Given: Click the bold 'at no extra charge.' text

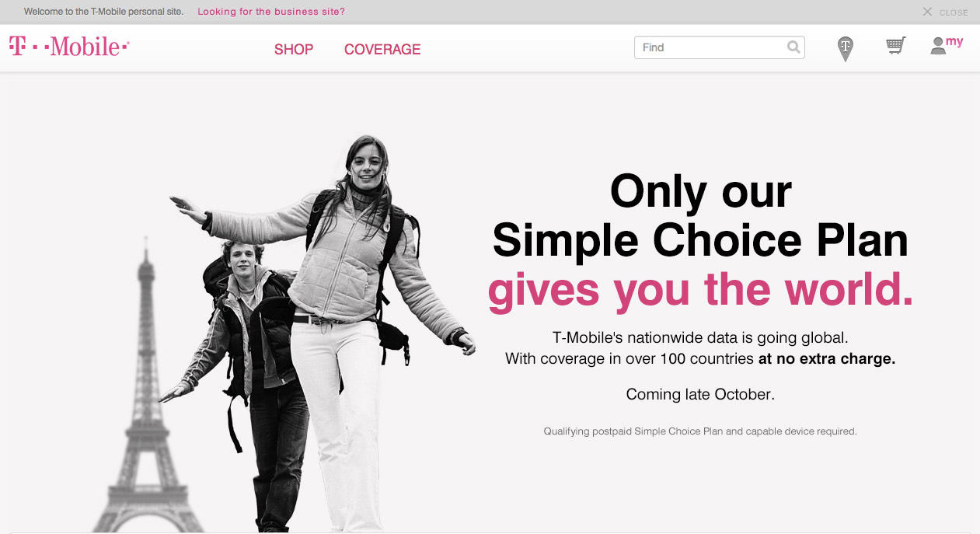Looking at the screenshot, I should pos(827,359).
